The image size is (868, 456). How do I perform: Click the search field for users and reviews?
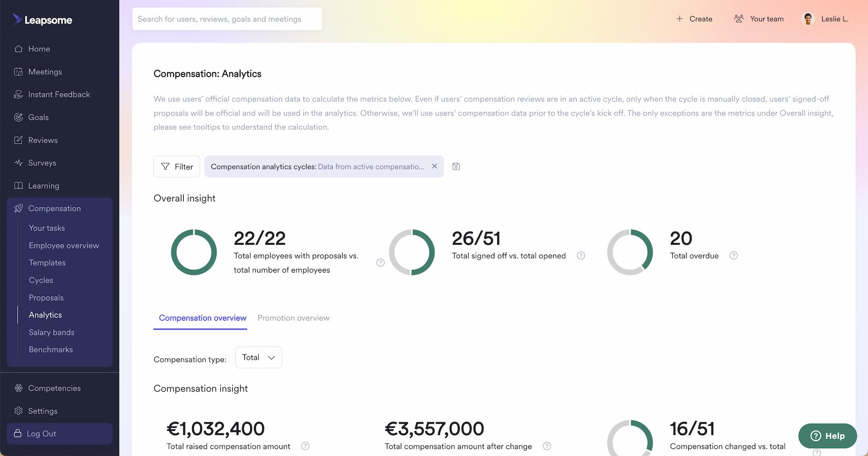point(227,19)
